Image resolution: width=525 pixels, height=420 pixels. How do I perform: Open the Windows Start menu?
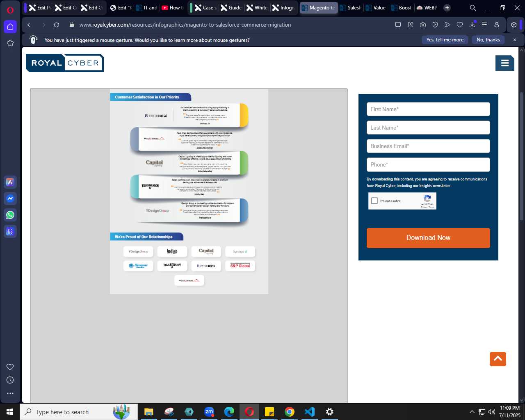click(10, 412)
